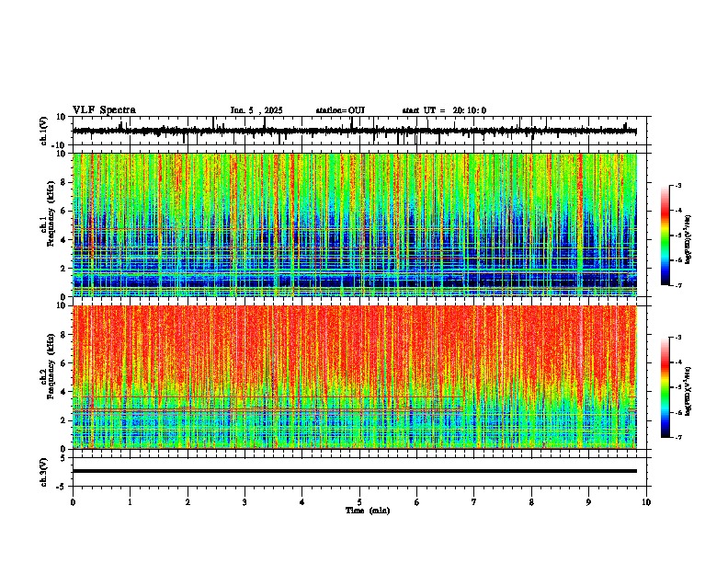728x563 pixels.
Task: Click the "9" tick on the time axis
Action: 588,502
